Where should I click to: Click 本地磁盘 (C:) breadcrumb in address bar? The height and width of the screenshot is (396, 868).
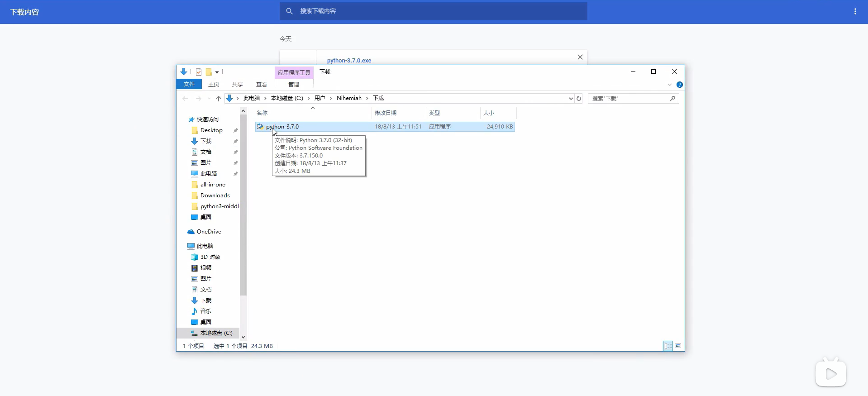(x=287, y=98)
